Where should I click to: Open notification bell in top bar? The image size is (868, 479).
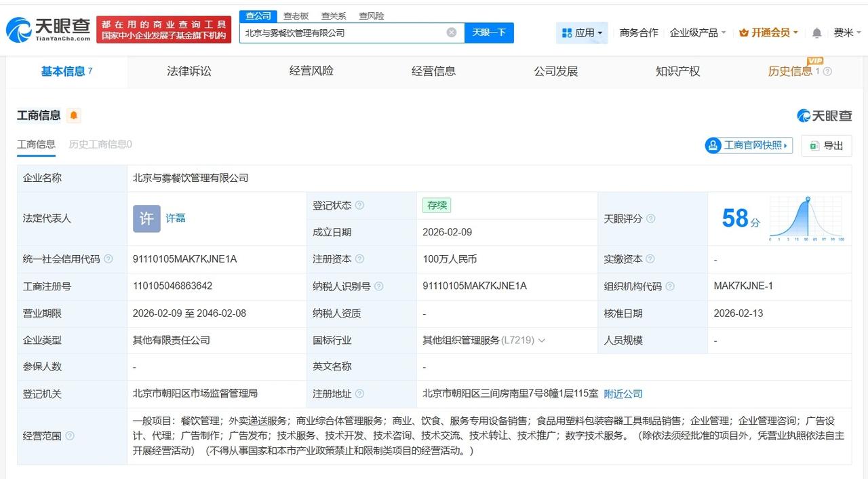[x=816, y=33]
